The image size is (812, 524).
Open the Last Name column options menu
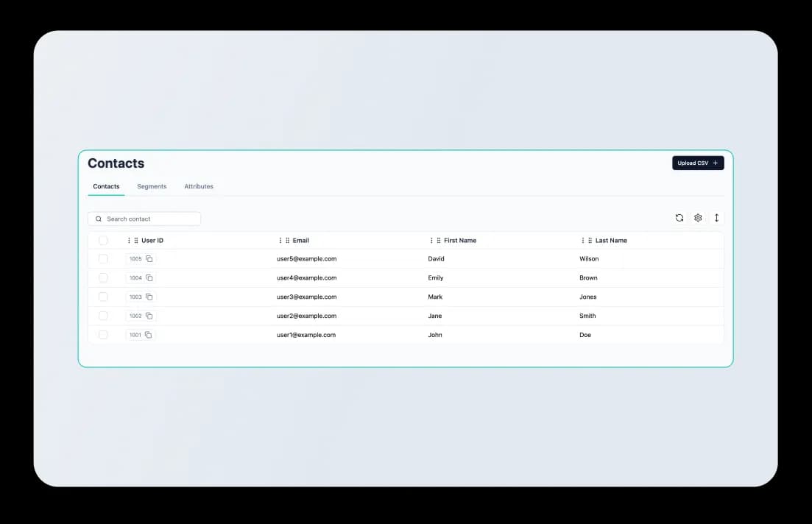pyautogui.click(x=582, y=240)
